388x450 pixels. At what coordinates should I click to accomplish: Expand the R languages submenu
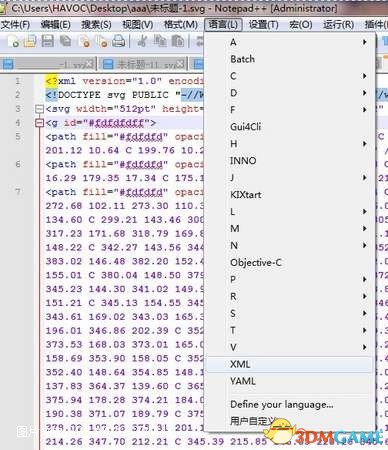pyautogui.click(x=289, y=296)
